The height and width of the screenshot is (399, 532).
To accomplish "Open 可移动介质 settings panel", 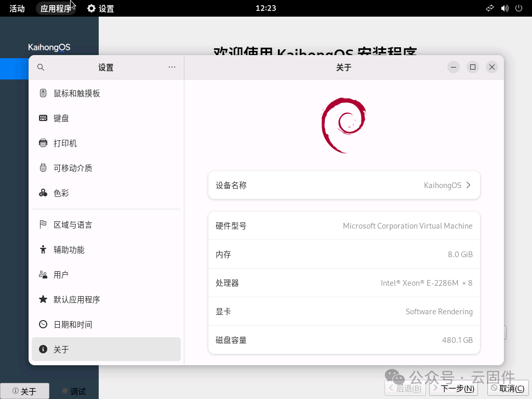I will point(106,168).
